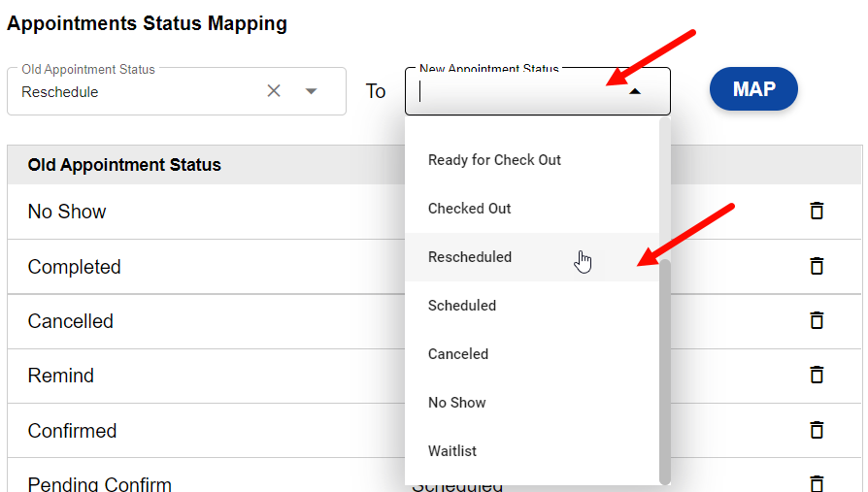Choose the Waitlist status option
Viewport: 868px width, 492px height.
click(x=452, y=451)
